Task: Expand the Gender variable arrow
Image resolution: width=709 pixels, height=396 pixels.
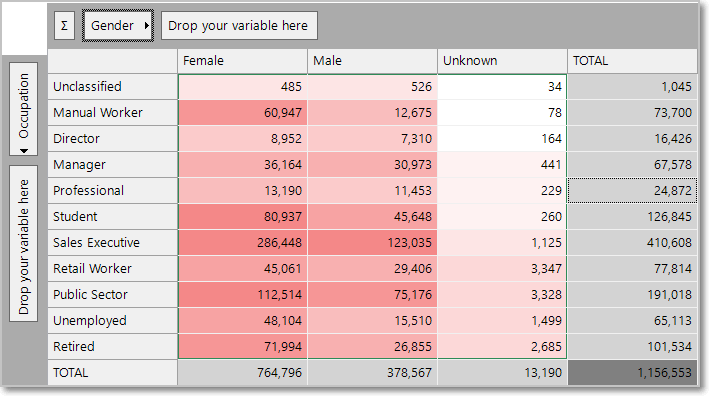Action: click(147, 26)
